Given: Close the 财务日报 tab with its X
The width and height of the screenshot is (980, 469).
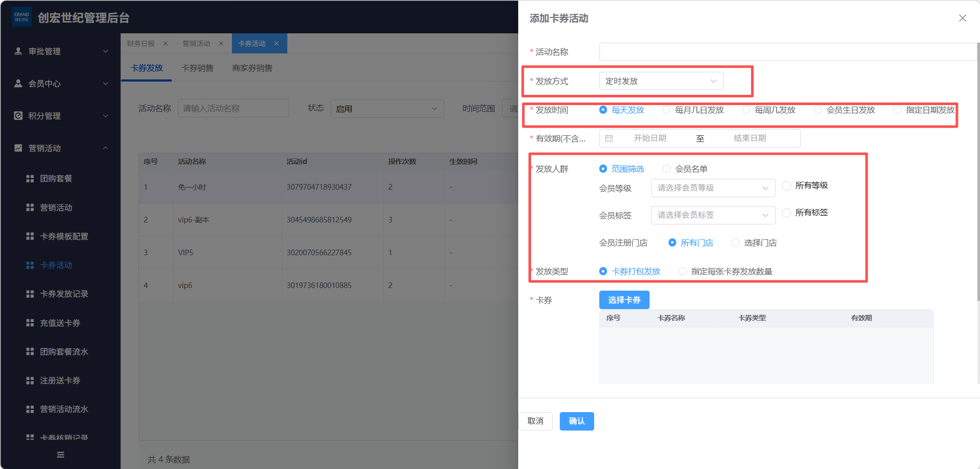Looking at the screenshot, I should (x=166, y=44).
